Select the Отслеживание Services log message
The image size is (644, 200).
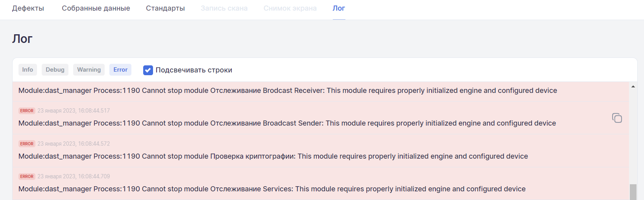point(272,189)
